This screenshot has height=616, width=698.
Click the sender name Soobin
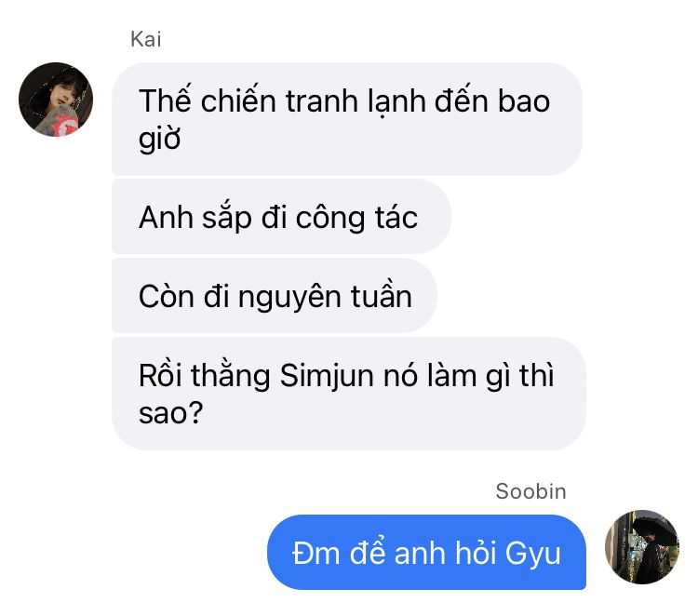530,491
